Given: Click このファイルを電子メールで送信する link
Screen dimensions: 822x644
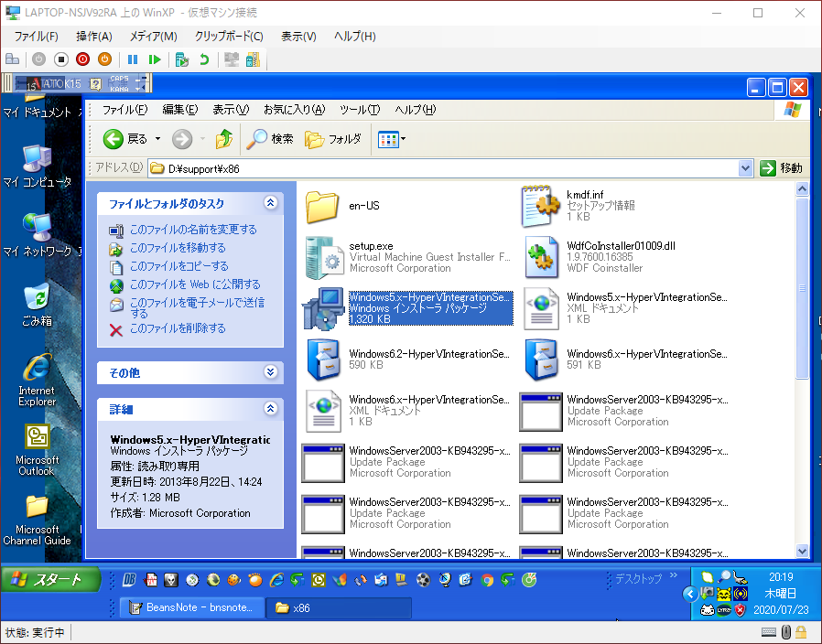Looking at the screenshot, I should pyautogui.click(x=197, y=307).
